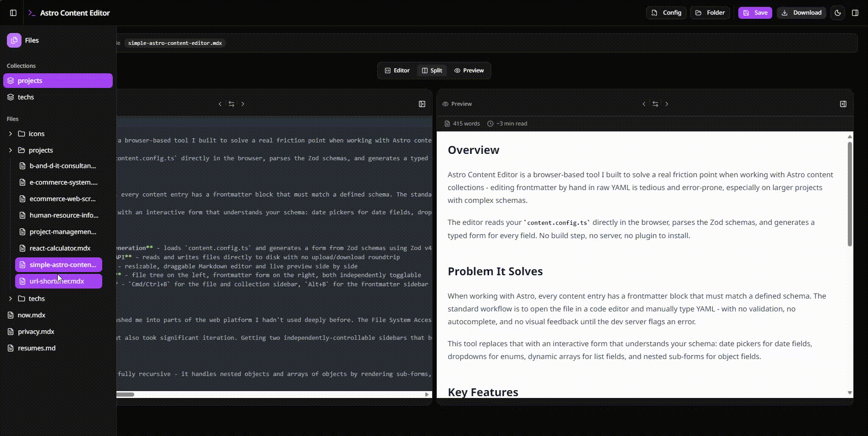Collapse the editor pane icon

pyautogui.click(x=422, y=104)
